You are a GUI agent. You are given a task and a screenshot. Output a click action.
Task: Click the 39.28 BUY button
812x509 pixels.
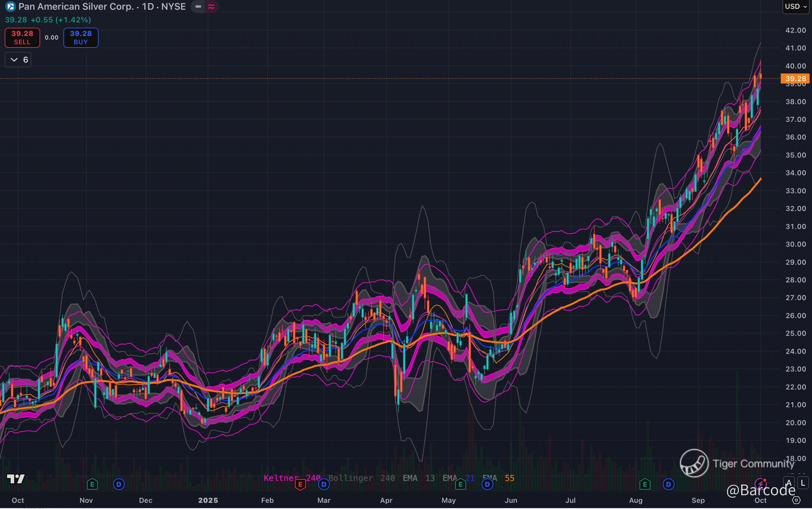tap(81, 38)
